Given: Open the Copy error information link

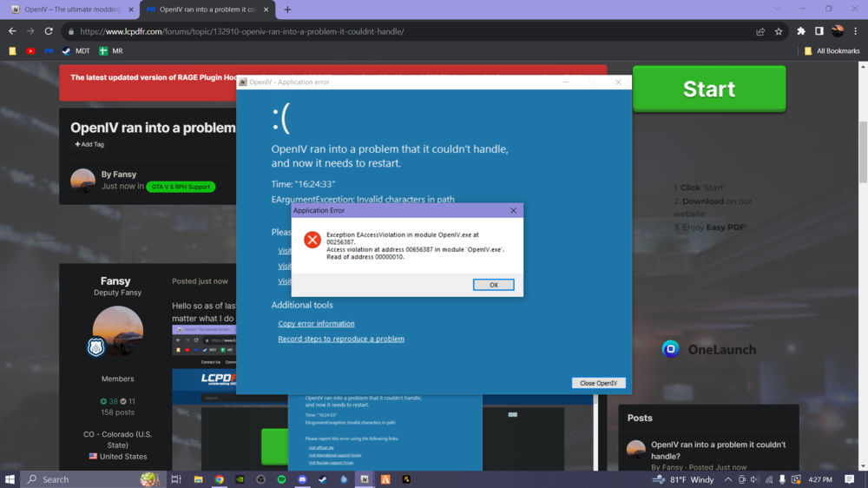Looking at the screenshot, I should [316, 324].
